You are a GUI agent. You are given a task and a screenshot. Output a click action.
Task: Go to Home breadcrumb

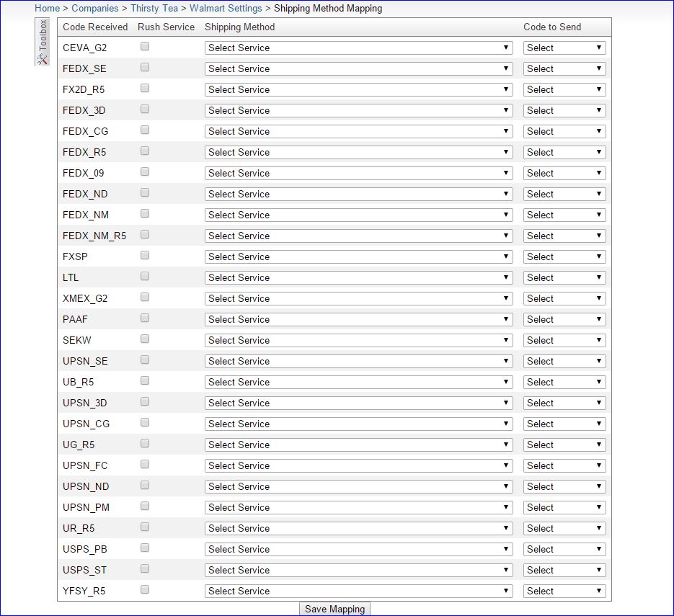[x=48, y=8]
